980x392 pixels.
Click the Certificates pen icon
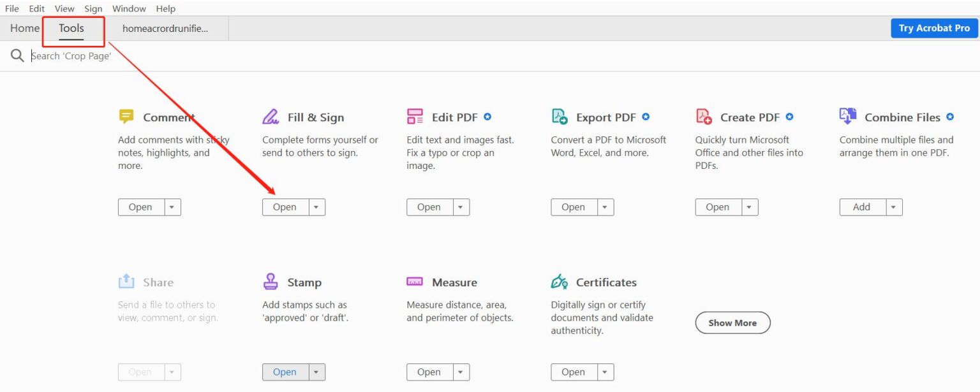pos(560,282)
